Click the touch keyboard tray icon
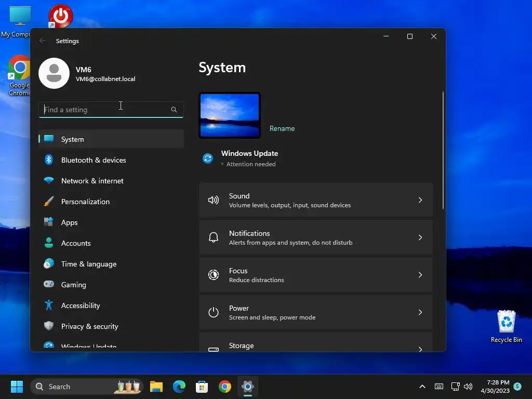Viewport: 532px width, 399px height. [438, 387]
